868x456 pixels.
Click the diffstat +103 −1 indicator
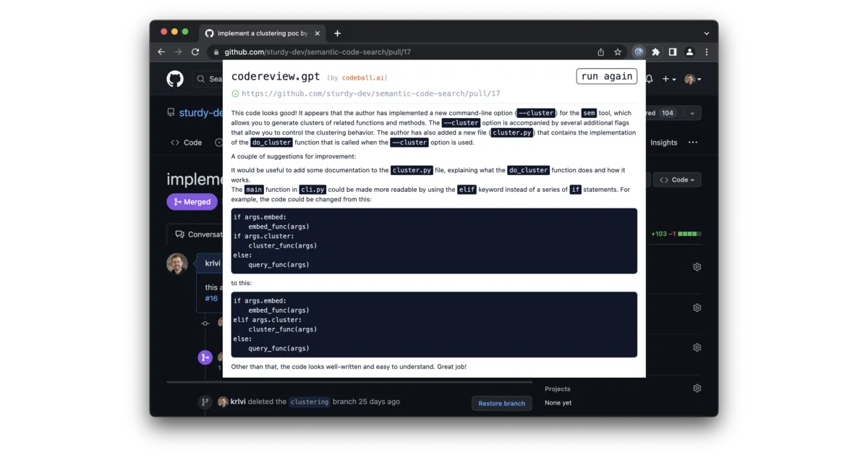click(x=676, y=234)
